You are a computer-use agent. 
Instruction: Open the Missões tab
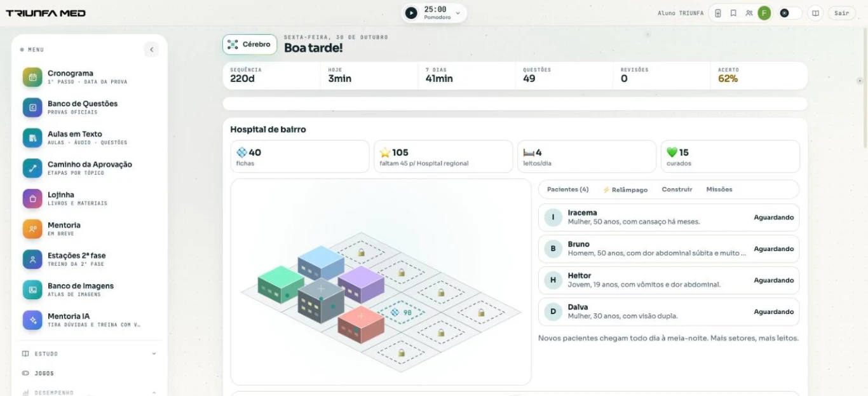click(x=719, y=189)
